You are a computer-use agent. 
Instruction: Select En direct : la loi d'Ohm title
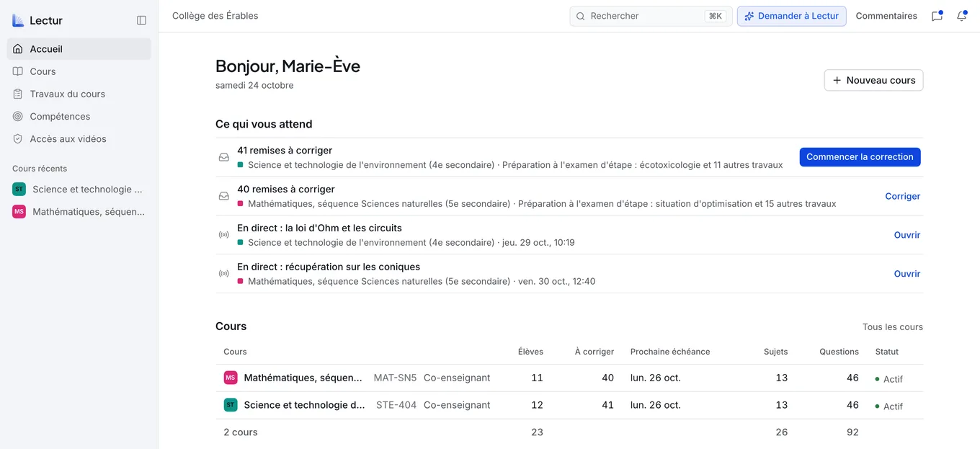tap(319, 228)
